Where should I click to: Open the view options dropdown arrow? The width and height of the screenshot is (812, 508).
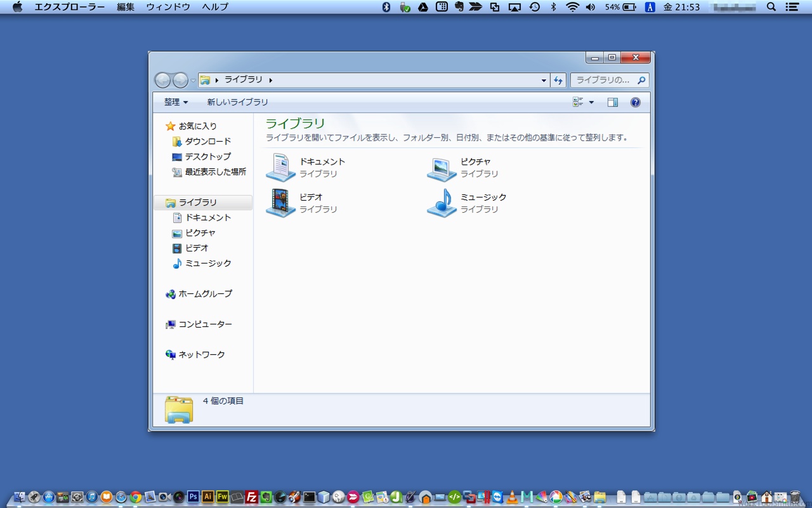point(592,102)
